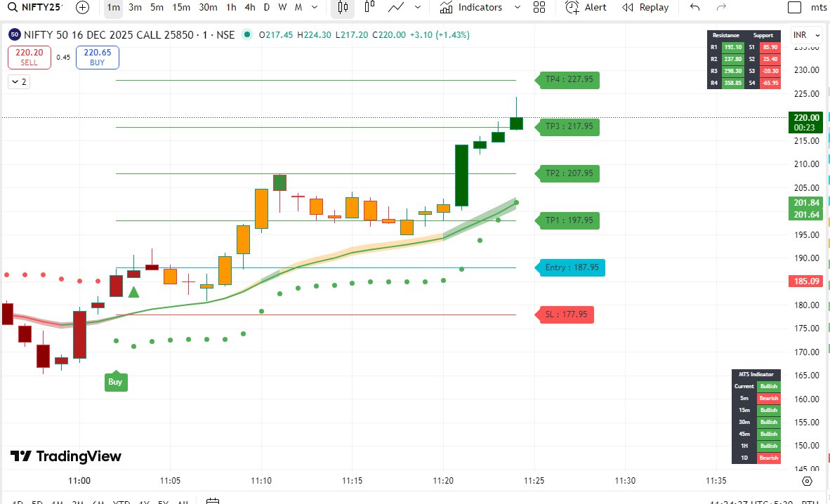
Task: Click the red 185.09 price axis label
Action: [x=805, y=281]
